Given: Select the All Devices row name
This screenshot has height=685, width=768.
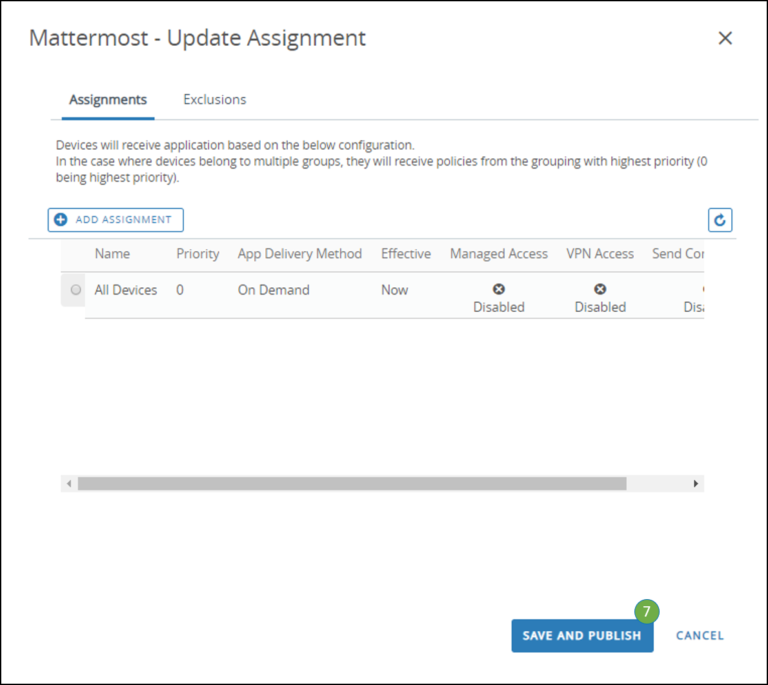Looking at the screenshot, I should [126, 290].
